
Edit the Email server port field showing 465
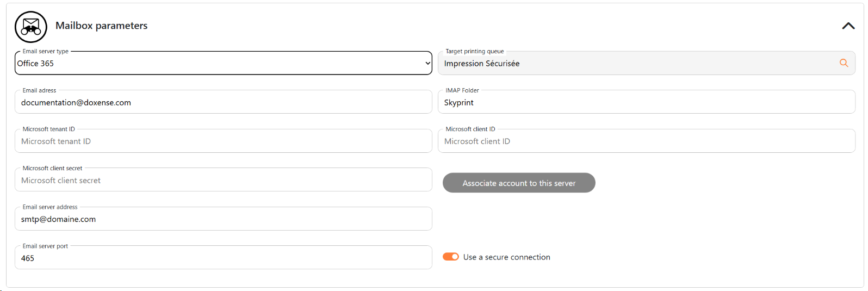tap(223, 258)
